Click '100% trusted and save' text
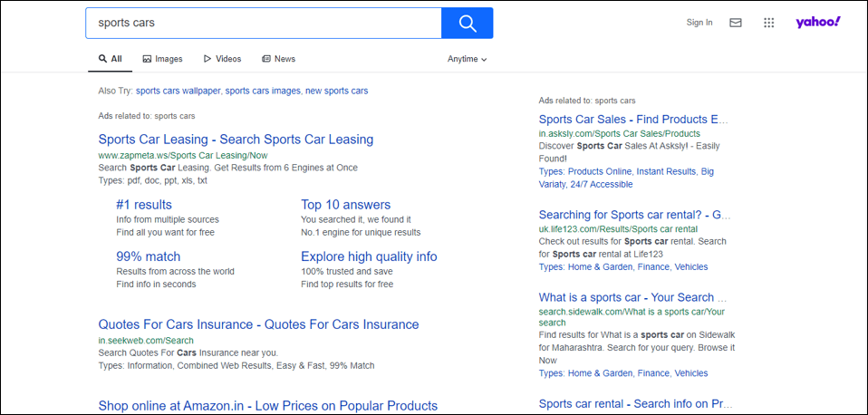The image size is (868, 415). pos(347,272)
